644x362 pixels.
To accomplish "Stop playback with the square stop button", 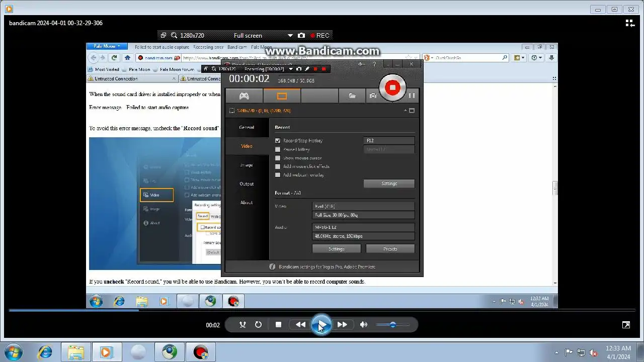I will pos(278,325).
